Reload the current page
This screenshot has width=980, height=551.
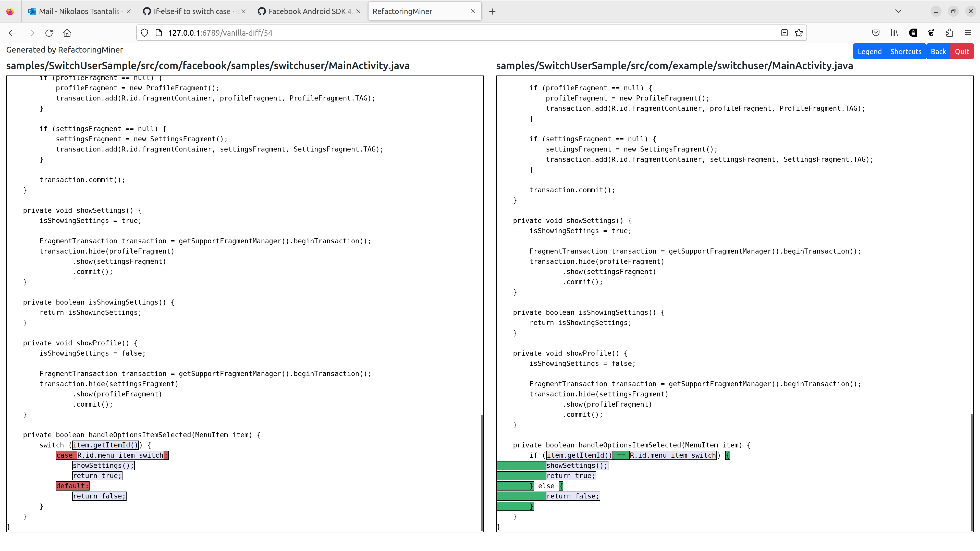click(x=49, y=33)
